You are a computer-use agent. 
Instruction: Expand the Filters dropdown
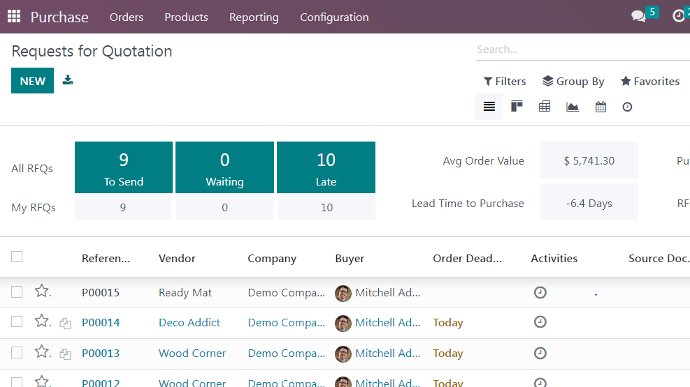505,81
